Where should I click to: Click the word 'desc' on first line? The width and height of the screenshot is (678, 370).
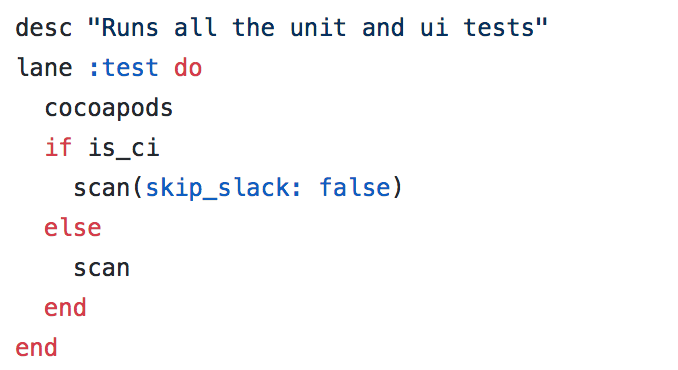click(x=44, y=28)
